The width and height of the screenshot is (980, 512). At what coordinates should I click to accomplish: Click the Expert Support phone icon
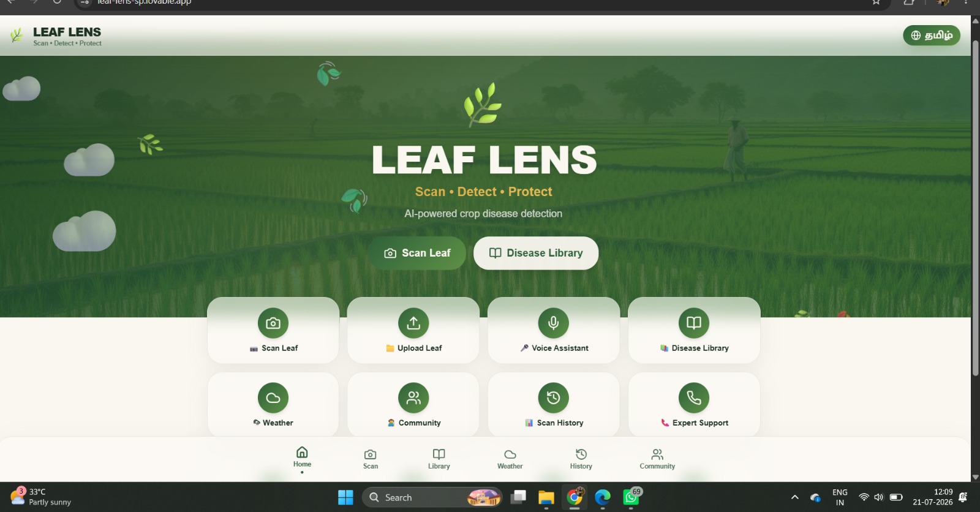point(694,398)
